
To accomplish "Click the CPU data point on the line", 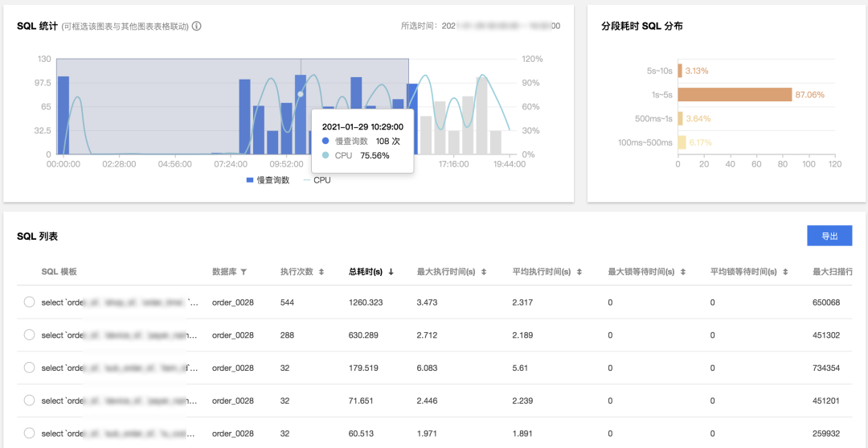I will (x=301, y=94).
